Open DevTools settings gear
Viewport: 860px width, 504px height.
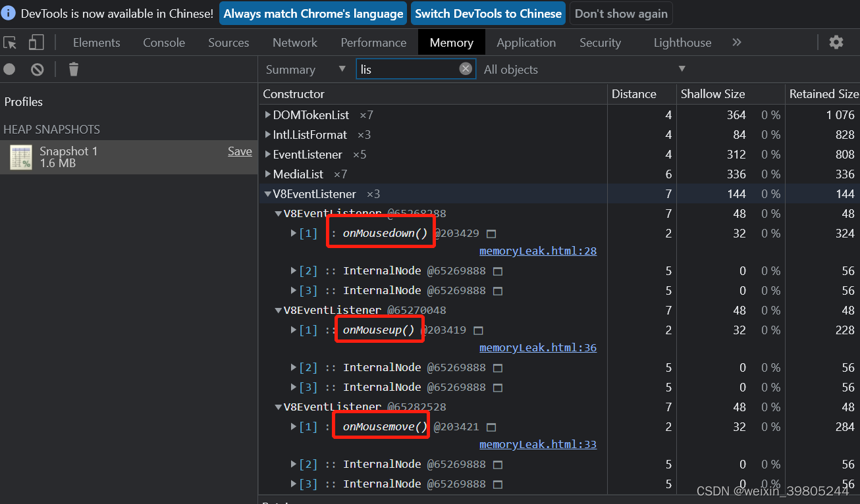coord(836,42)
